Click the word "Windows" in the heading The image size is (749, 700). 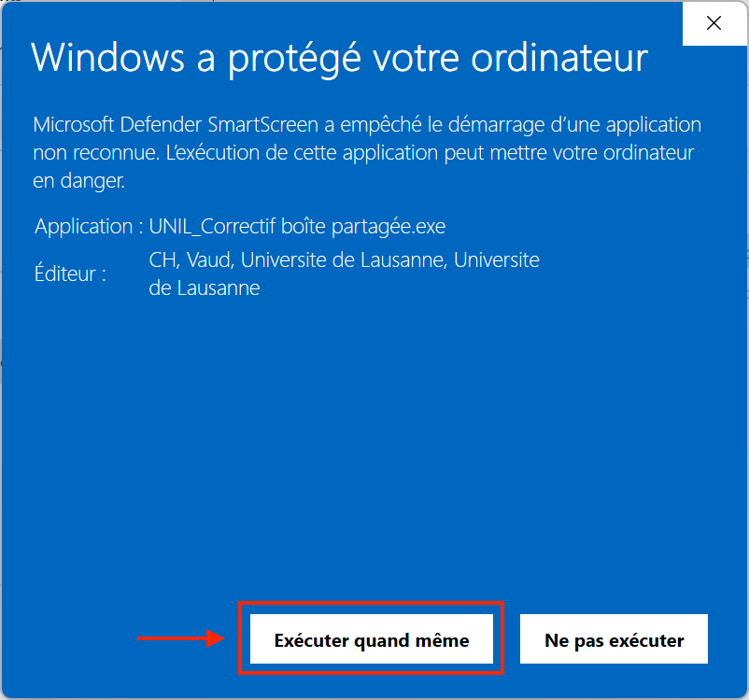[x=108, y=58]
